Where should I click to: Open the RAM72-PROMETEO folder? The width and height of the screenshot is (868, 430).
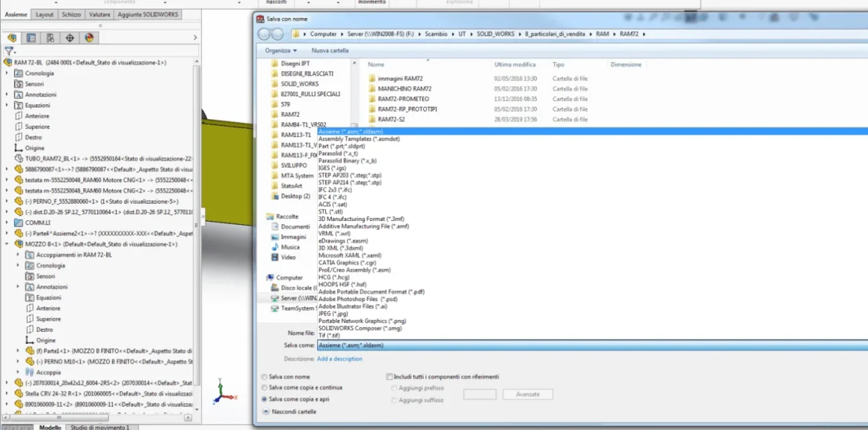(403, 99)
